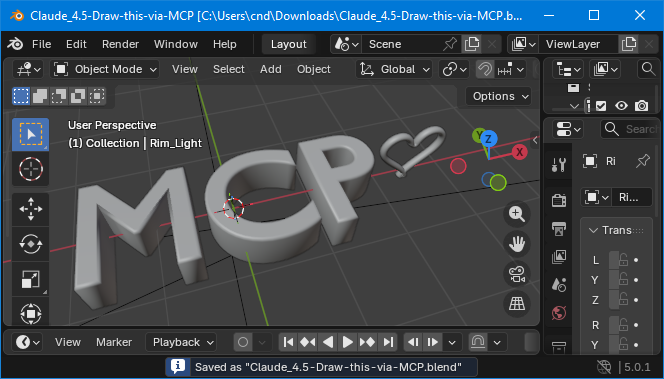This screenshot has height=379, width=664.
Task: Open the snapping settings dropdown
Action: (510, 69)
